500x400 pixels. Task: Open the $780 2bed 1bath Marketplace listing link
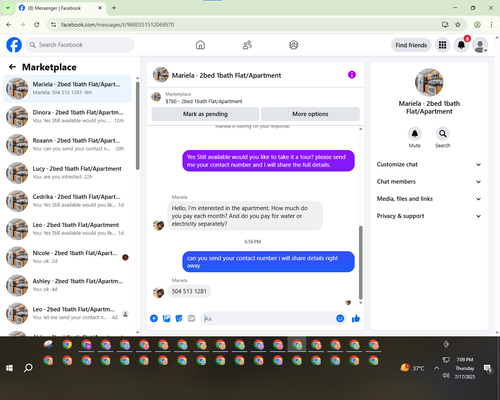(204, 101)
